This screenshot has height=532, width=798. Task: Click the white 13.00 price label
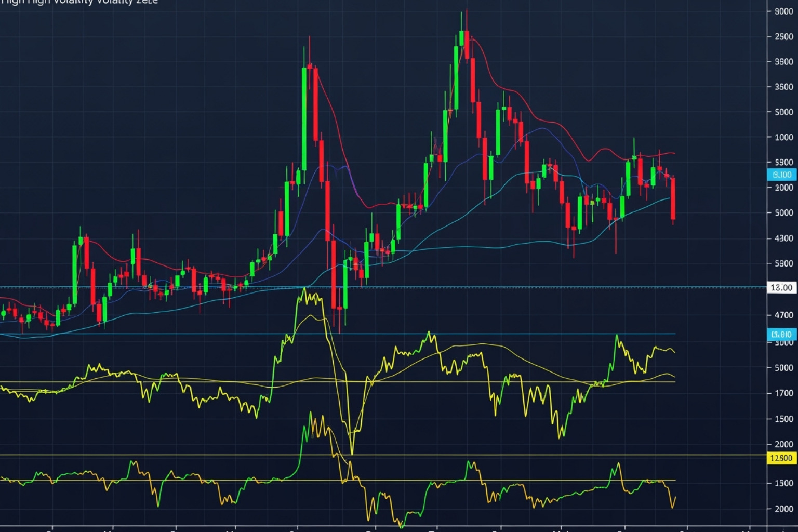click(781, 287)
